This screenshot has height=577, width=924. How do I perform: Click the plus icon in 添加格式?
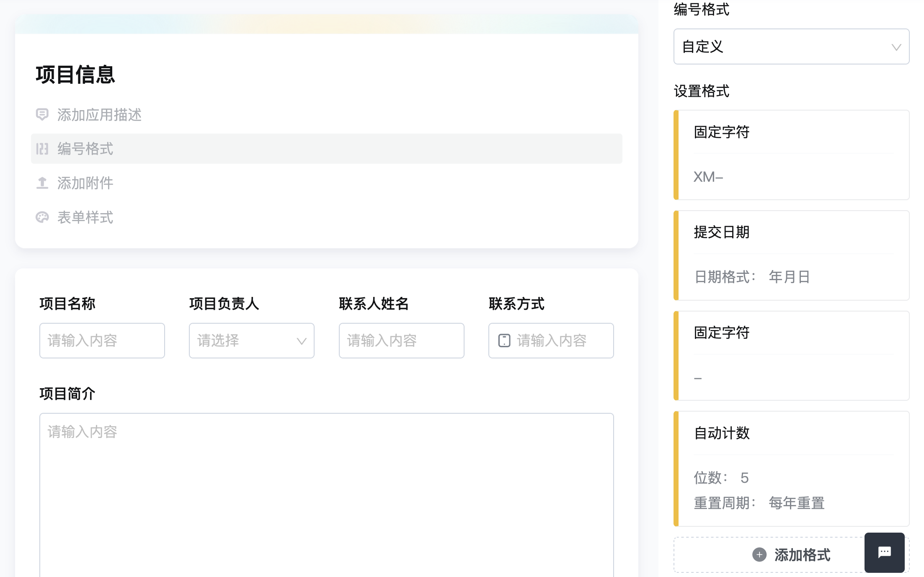click(759, 555)
